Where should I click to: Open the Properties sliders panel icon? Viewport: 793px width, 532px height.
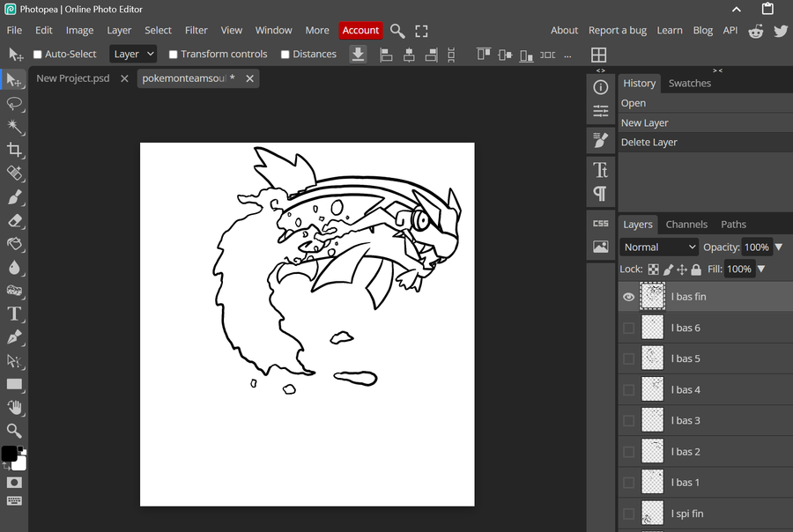pos(600,111)
